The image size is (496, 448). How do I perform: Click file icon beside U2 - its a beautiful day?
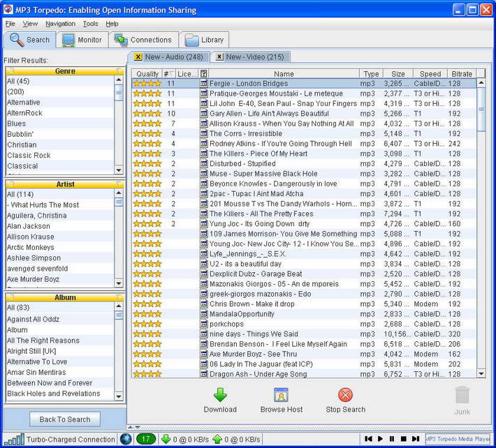coord(204,264)
